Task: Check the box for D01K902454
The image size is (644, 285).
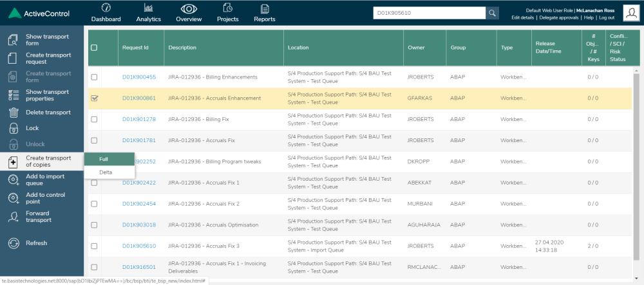Action: coord(94,204)
